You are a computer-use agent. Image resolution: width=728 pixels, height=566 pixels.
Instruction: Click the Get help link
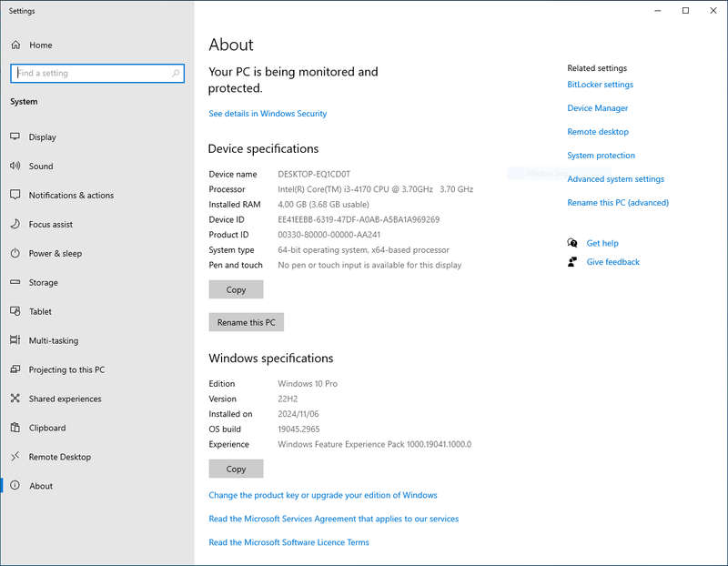click(x=602, y=243)
